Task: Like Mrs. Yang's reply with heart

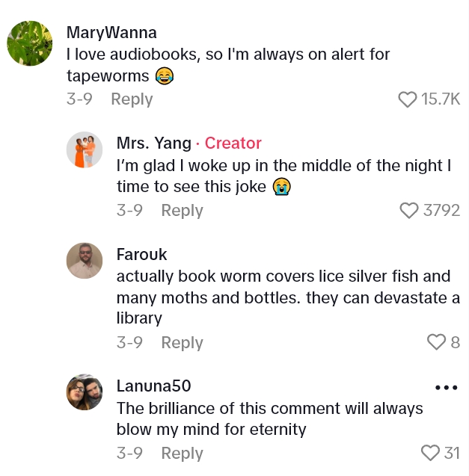Action: pyautogui.click(x=409, y=211)
